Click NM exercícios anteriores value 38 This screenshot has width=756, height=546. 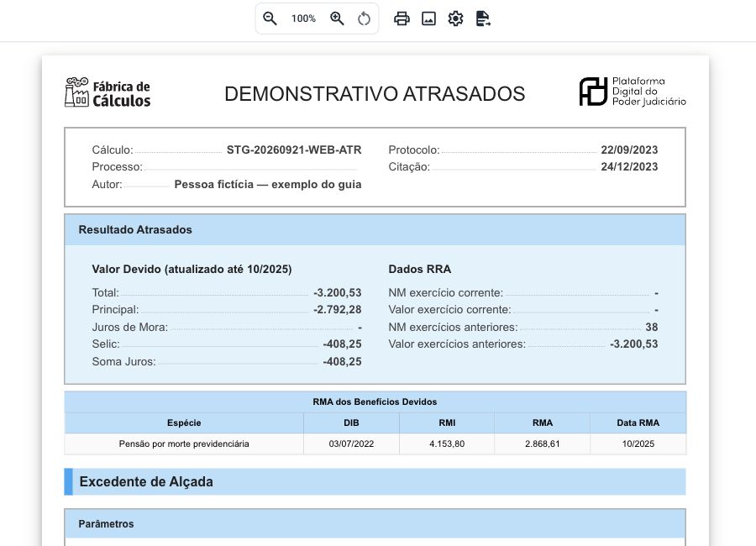(652, 327)
